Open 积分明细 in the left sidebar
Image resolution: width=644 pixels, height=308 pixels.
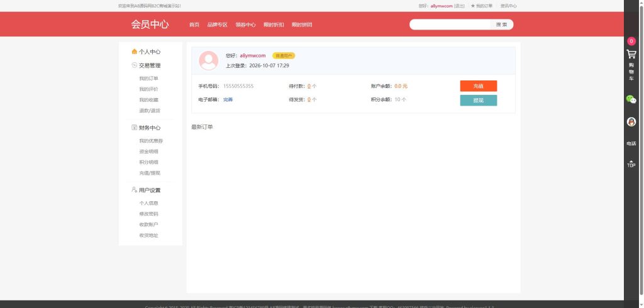(x=148, y=162)
